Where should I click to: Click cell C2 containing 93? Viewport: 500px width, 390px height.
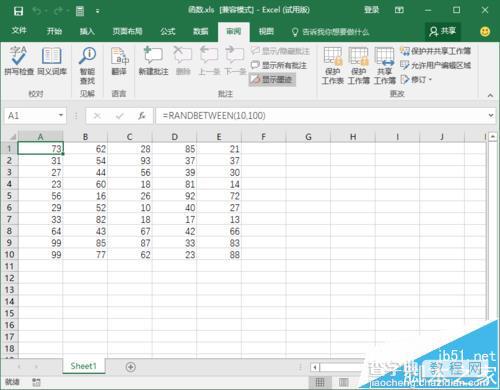tap(130, 161)
